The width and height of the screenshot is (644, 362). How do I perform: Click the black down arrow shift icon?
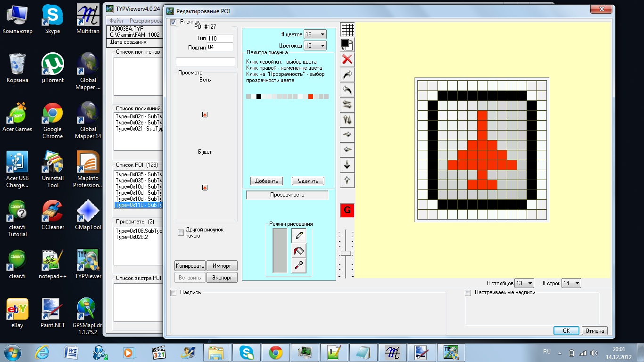tap(347, 165)
